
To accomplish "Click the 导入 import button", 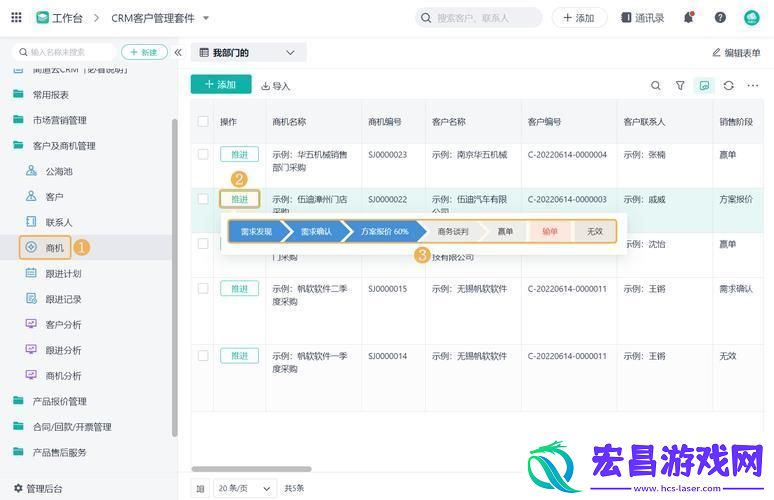I will click(275, 86).
